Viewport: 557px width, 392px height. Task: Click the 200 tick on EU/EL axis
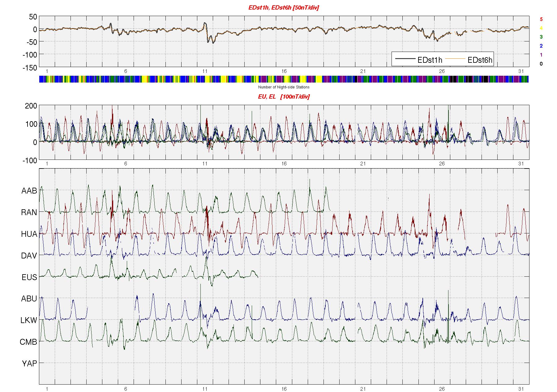click(x=31, y=106)
